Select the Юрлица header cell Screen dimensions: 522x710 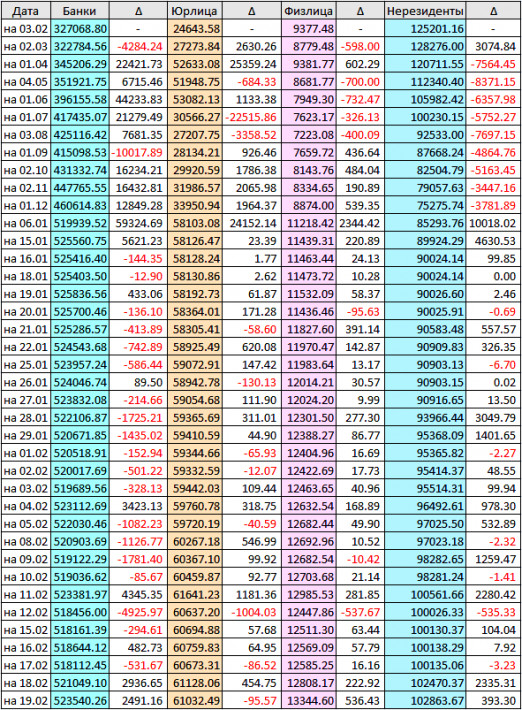[x=195, y=10]
